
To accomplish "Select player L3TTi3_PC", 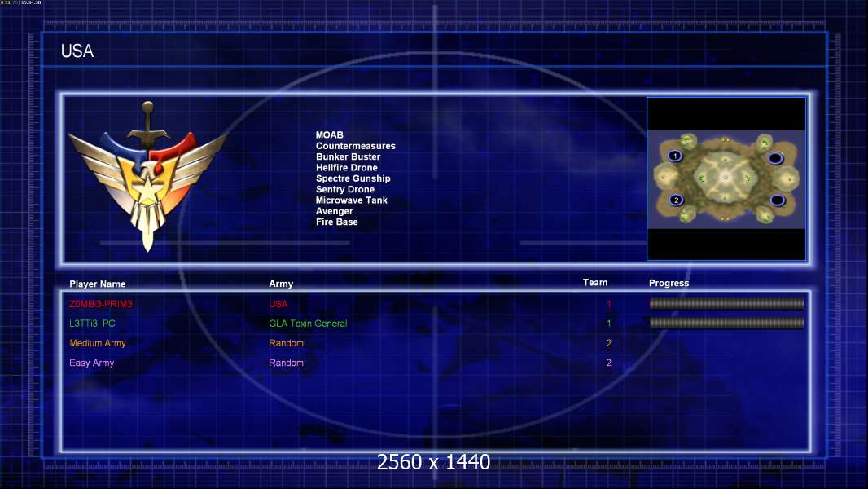I will (92, 324).
